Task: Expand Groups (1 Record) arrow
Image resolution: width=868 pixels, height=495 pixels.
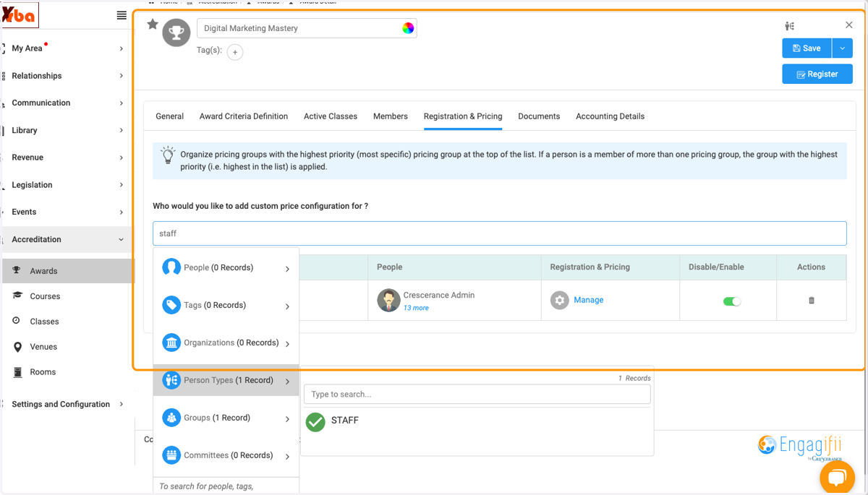Action: [287, 419]
